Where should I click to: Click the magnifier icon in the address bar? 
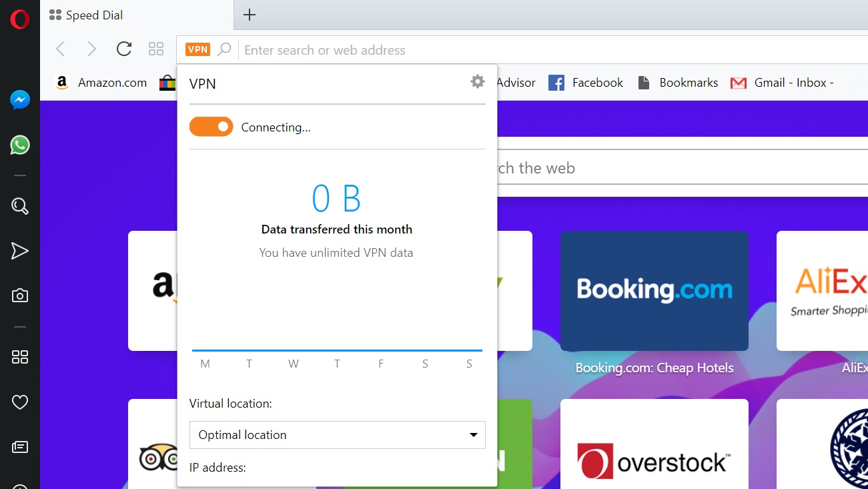click(224, 49)
